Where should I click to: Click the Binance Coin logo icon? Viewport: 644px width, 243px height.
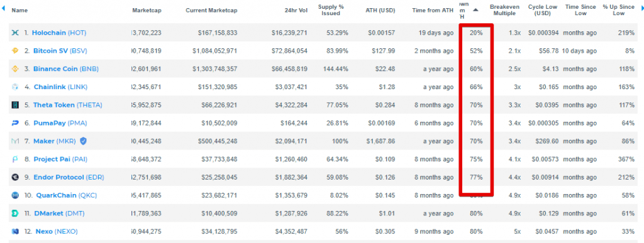[15, 69]
